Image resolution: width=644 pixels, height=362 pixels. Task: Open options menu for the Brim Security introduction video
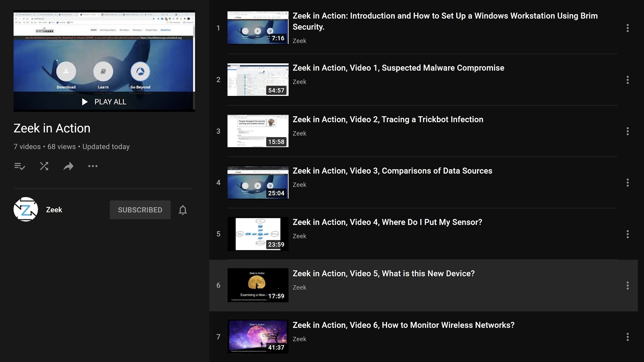[x=627, y=28]
